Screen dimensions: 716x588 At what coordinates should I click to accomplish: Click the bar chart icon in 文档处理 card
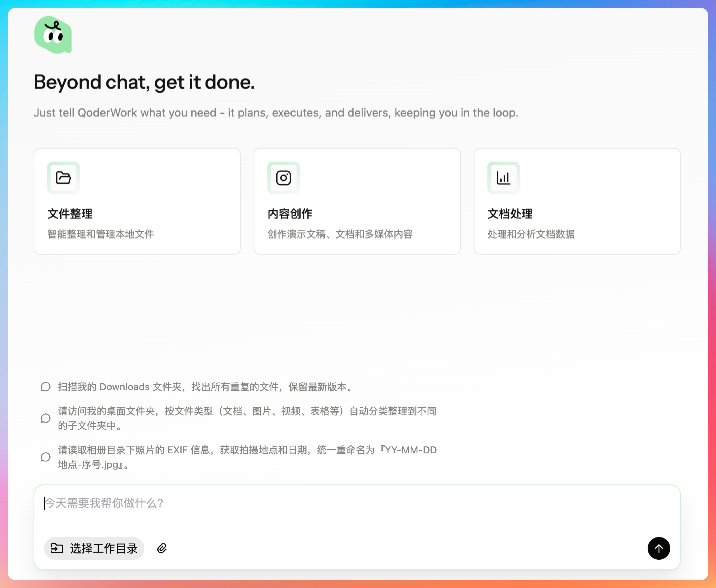point(503,178)
